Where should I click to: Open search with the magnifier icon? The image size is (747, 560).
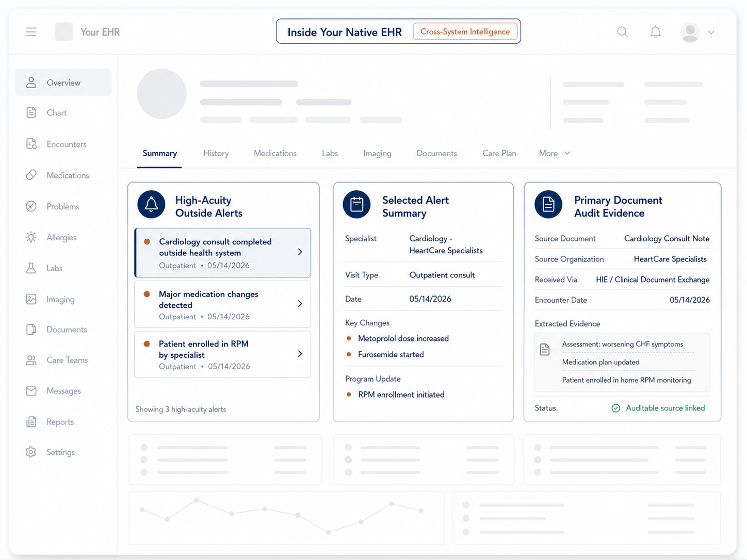(x=623, y=32)
